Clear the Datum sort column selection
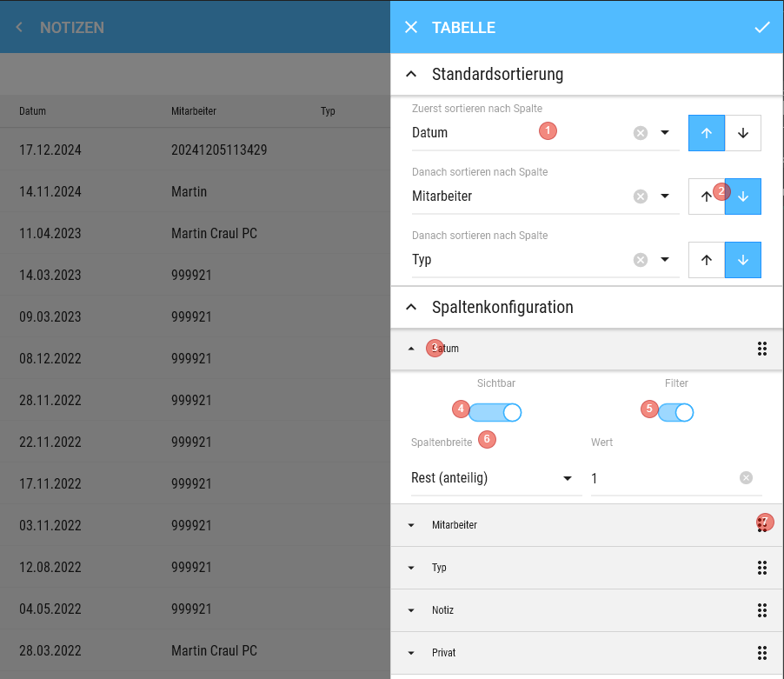The height and width of the screenshot is (679, 784). [641, 133]
